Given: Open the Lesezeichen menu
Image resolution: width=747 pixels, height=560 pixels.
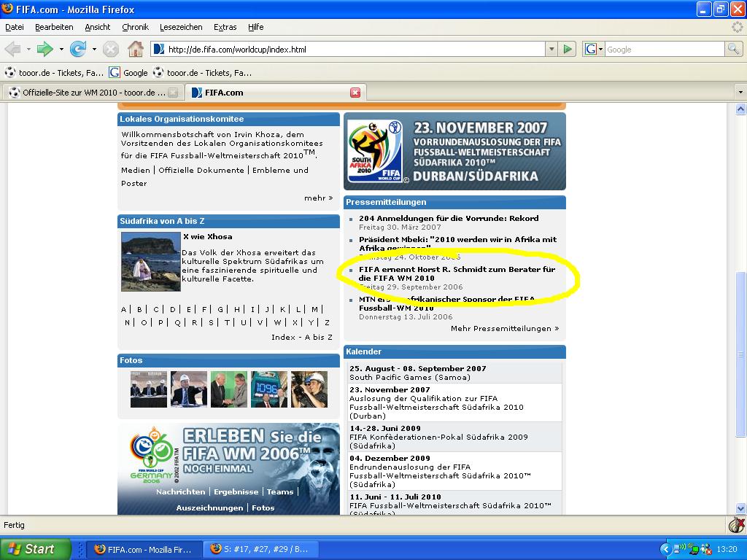Looking at the screenshot, I should tap(181, 27).
